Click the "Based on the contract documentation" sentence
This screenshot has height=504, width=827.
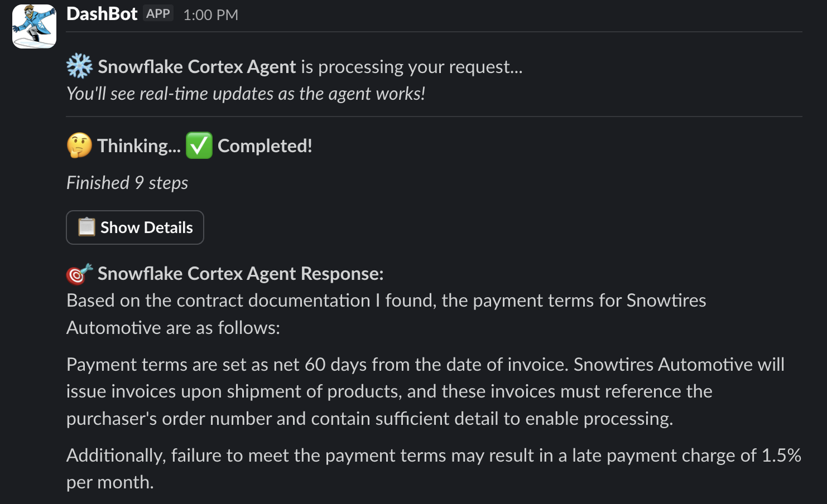tap(386, 314)
